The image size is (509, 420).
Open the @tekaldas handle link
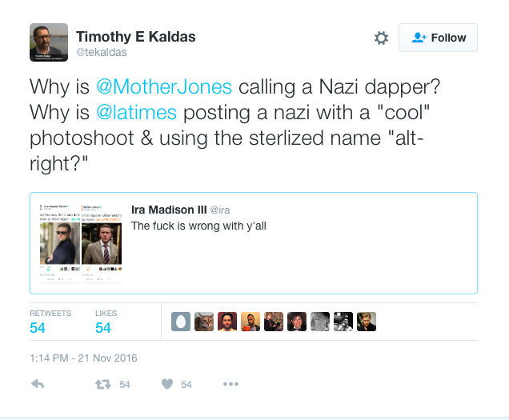(x=101, y=53)
